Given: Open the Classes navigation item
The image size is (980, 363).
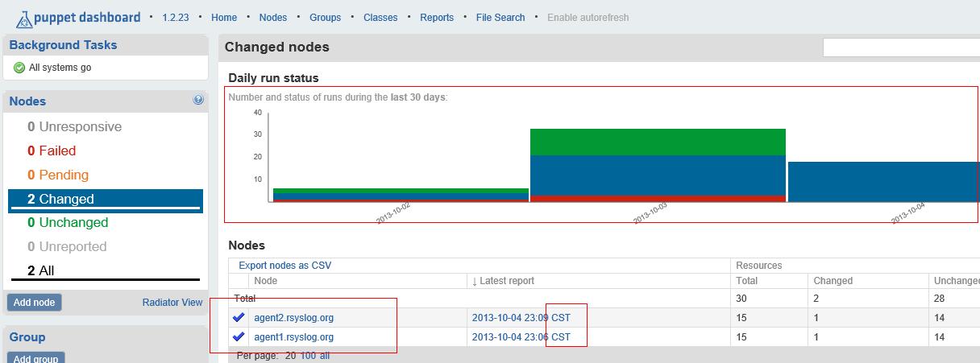Looking at the screenshot, I should (x=380, y=17).
